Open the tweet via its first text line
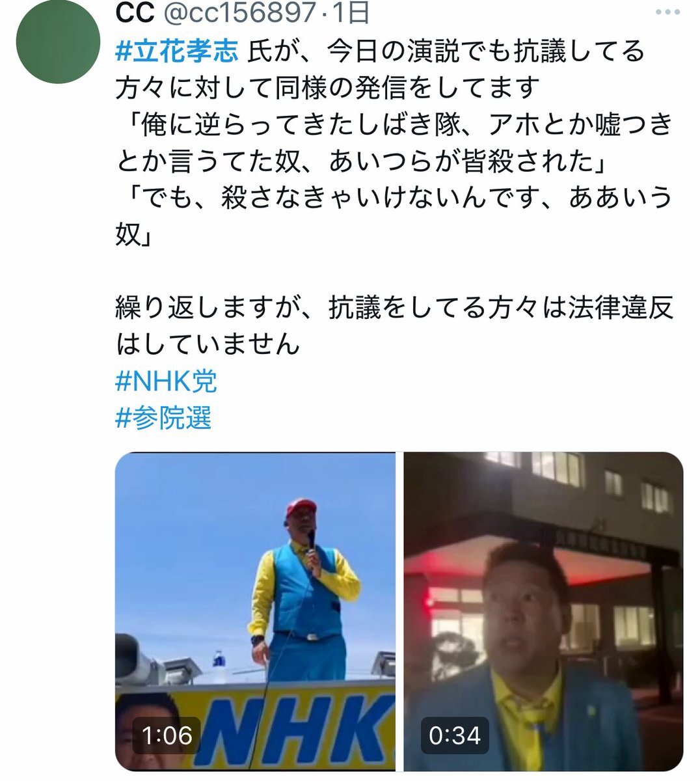The height and width of the screenshot is (781, 700). click(380, 51)
